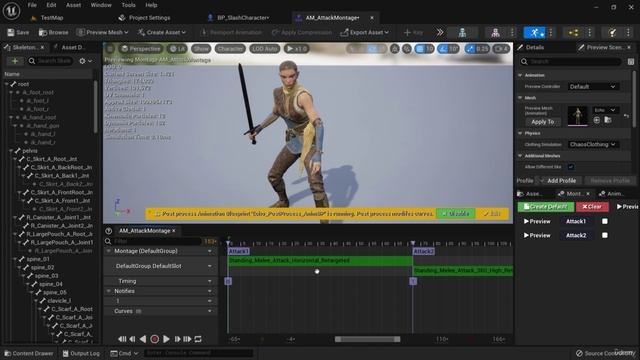This screenshot has width=640, height=360.
Task: Open the viewport Character menu
Action: (x=230, y=49)
